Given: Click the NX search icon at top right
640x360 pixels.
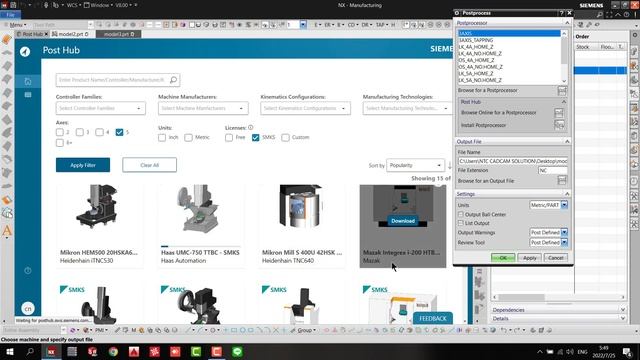Looking at the screenshot, I should (x=600, y=15).
